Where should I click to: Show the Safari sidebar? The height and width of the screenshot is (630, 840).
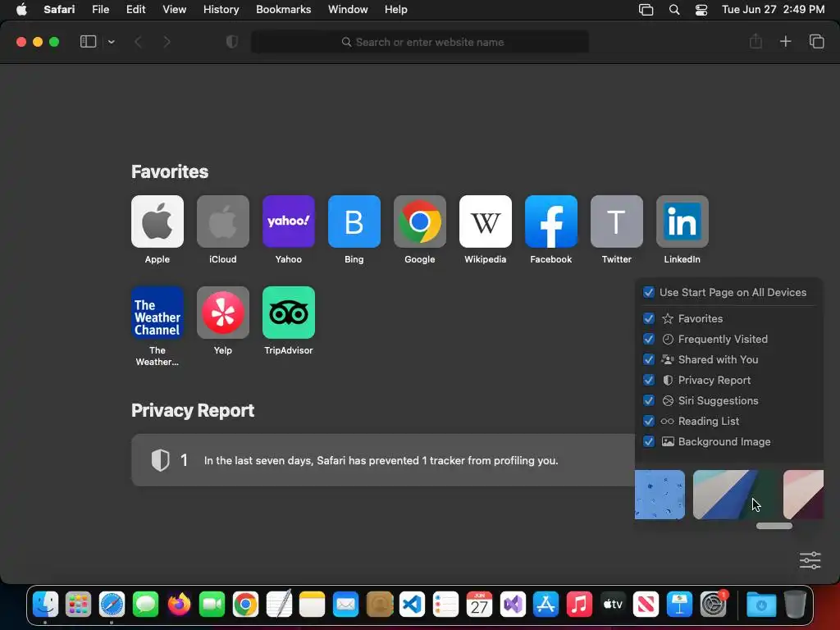tap(88, 42)
